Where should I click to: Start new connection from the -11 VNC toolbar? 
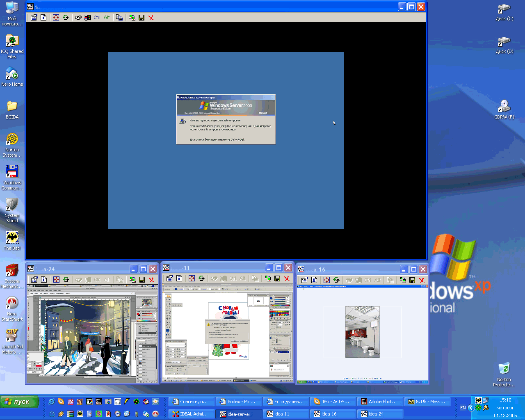pyautogui.click(x=267, y=278)
